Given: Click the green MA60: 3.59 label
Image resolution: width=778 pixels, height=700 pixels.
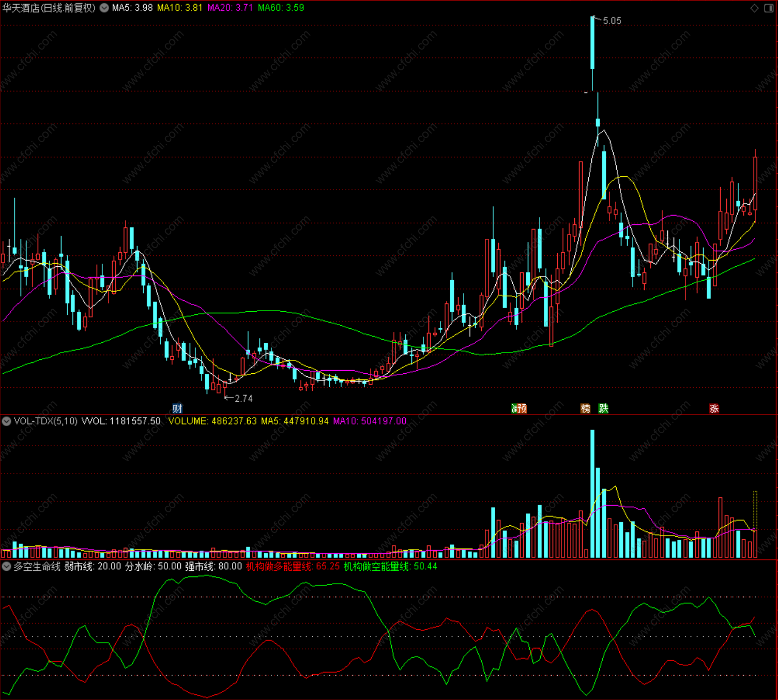Looking at the screenshot, I should pos(281,8).
